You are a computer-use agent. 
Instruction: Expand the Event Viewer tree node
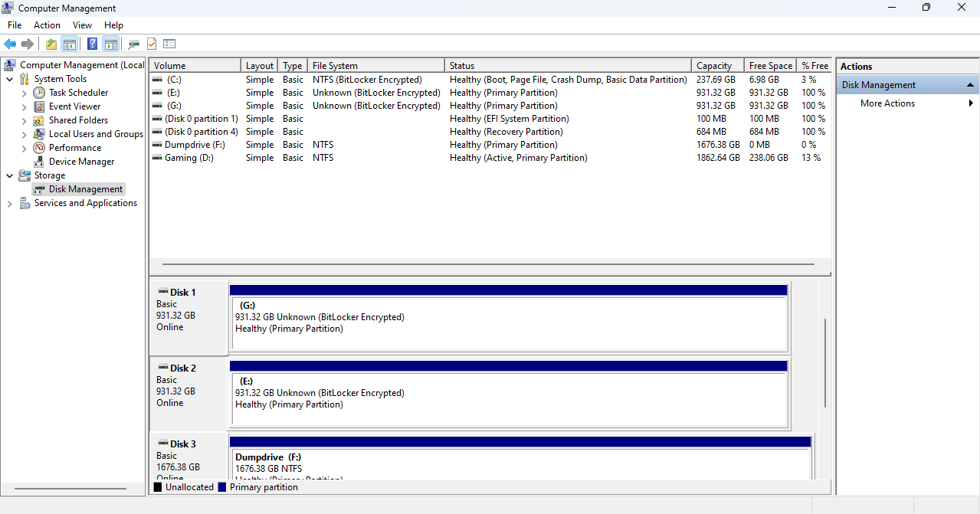tap(25, 106)
